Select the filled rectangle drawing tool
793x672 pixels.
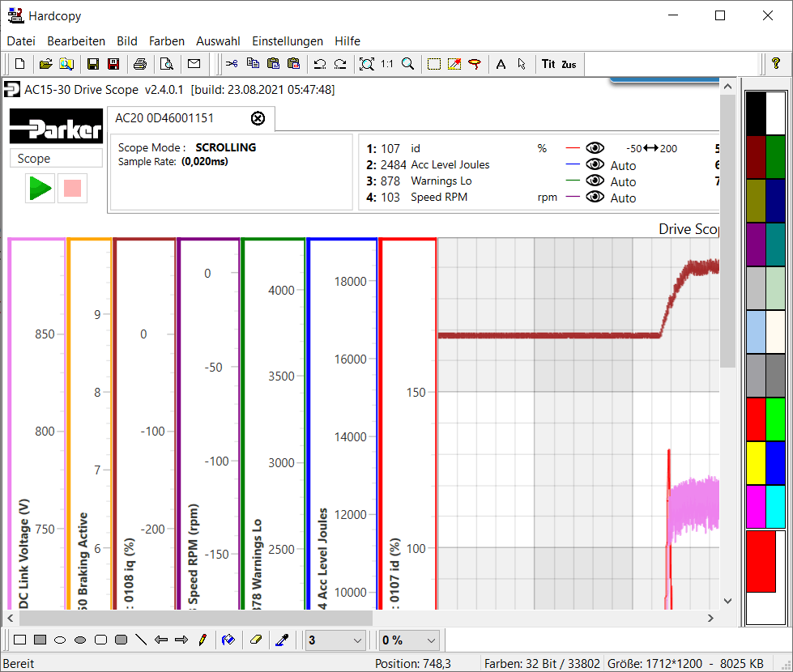(x=40, y=640)
